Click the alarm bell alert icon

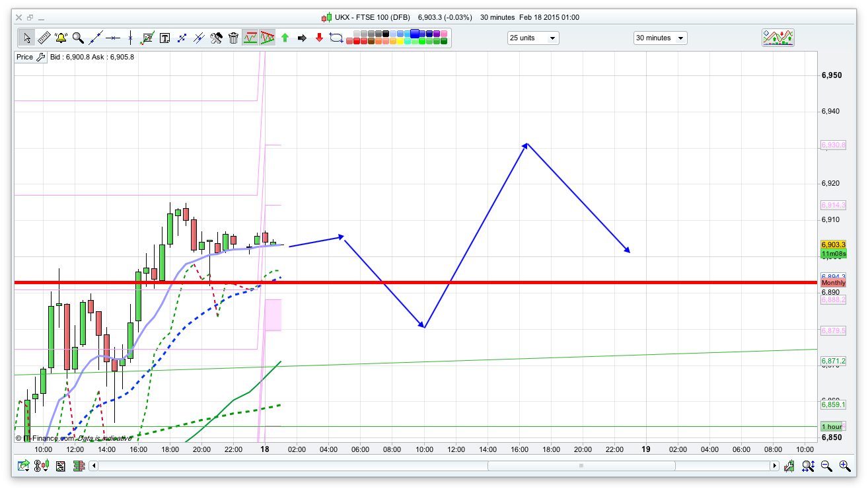[x=61, y=38]
